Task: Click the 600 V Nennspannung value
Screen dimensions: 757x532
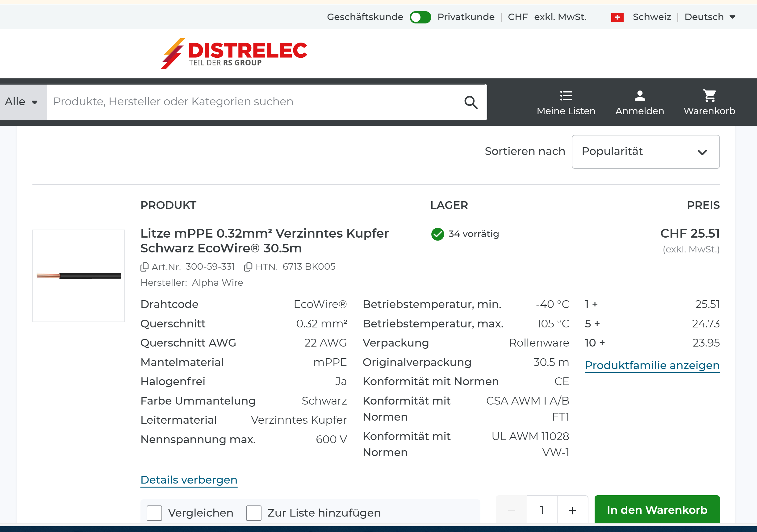Action: [331, 439]
